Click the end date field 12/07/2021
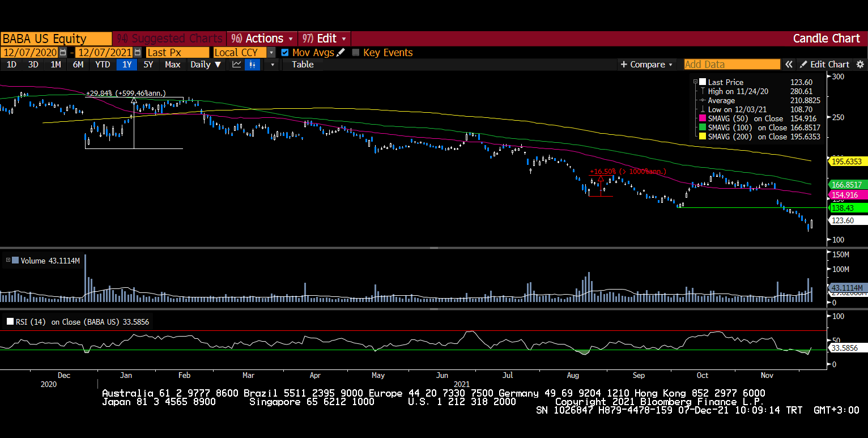Screen dimensions: 868x438 [105, 52]
